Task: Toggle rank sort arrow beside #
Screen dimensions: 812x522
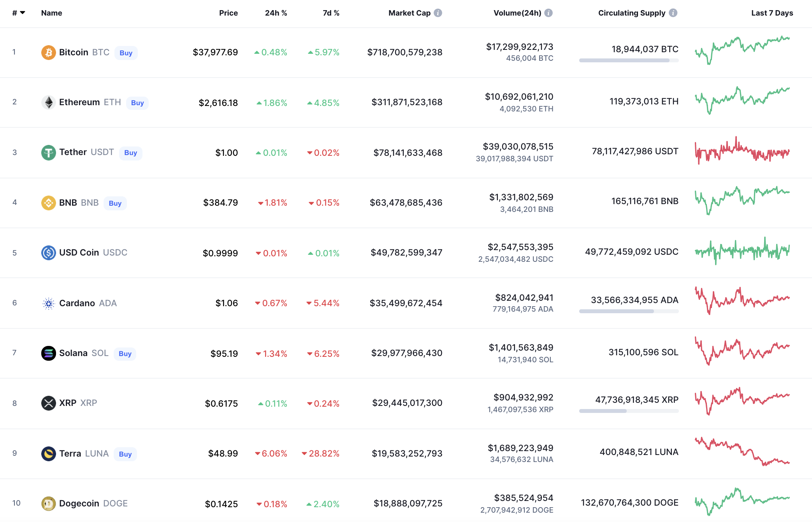Action: 23,13
